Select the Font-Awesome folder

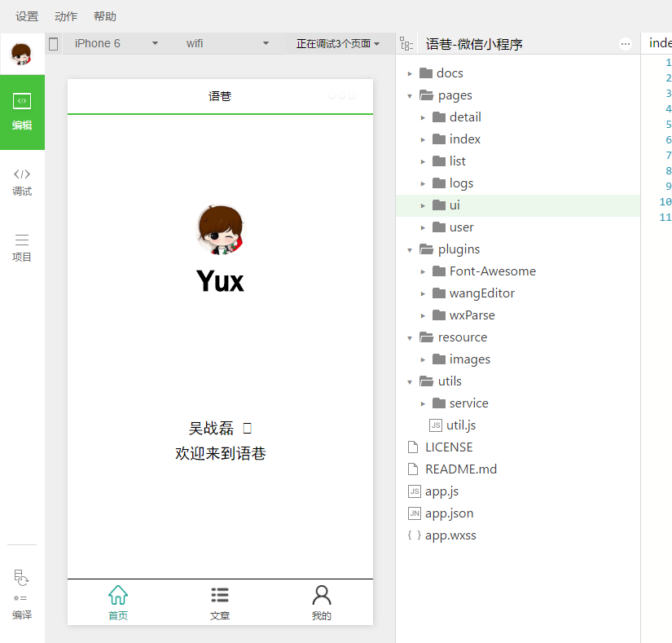tap(518, 271)
